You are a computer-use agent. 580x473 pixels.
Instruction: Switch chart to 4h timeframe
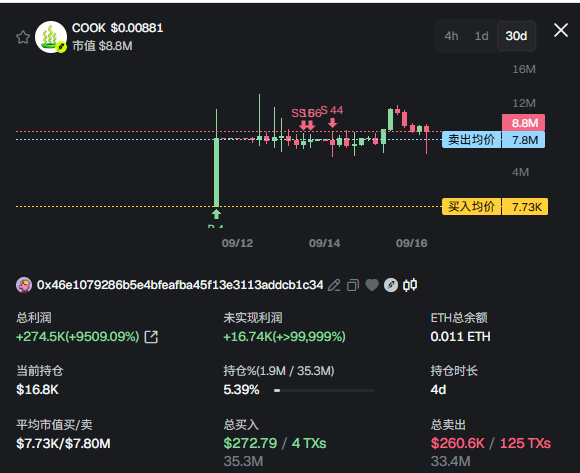(451, 36)
